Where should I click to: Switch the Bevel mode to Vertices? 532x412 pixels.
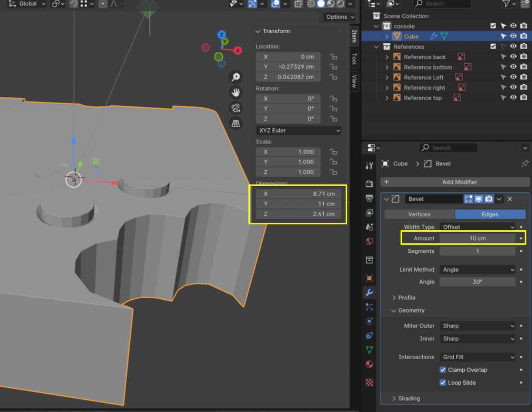pos(419,214)
